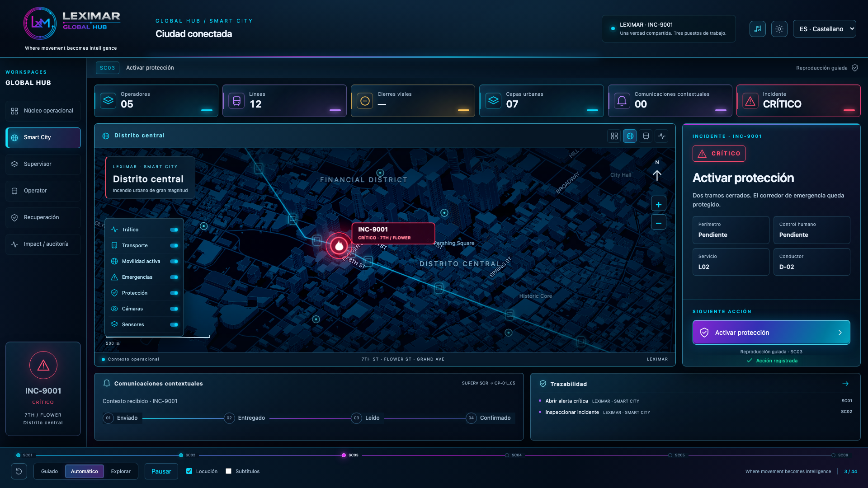
Task: Click the Pausar button
Action: click(161, 471)
